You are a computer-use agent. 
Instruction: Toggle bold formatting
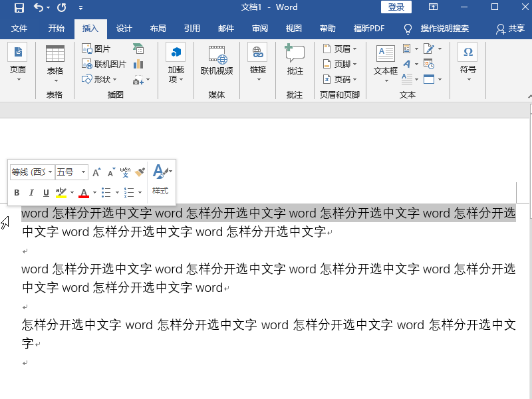click(17, 193)
